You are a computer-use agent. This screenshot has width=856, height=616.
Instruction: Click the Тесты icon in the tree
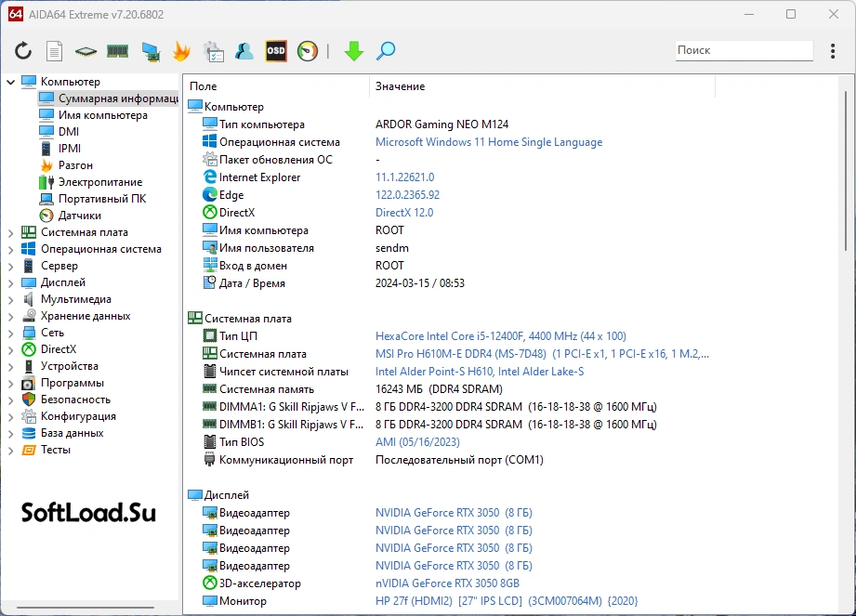pyautogui.click(x=29, y=450)
